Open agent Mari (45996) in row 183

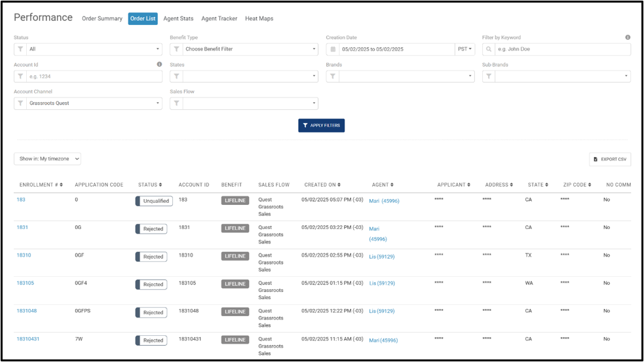(384, 201)
